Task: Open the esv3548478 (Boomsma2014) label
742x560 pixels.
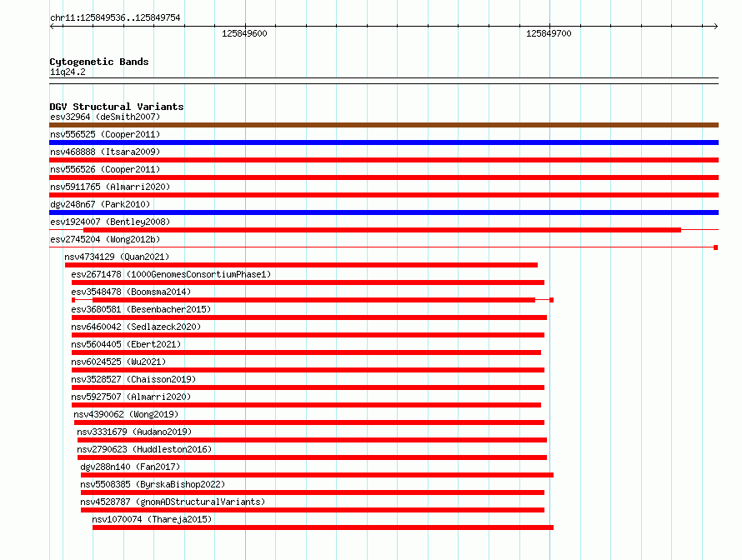Action: [x=131, y=292]
